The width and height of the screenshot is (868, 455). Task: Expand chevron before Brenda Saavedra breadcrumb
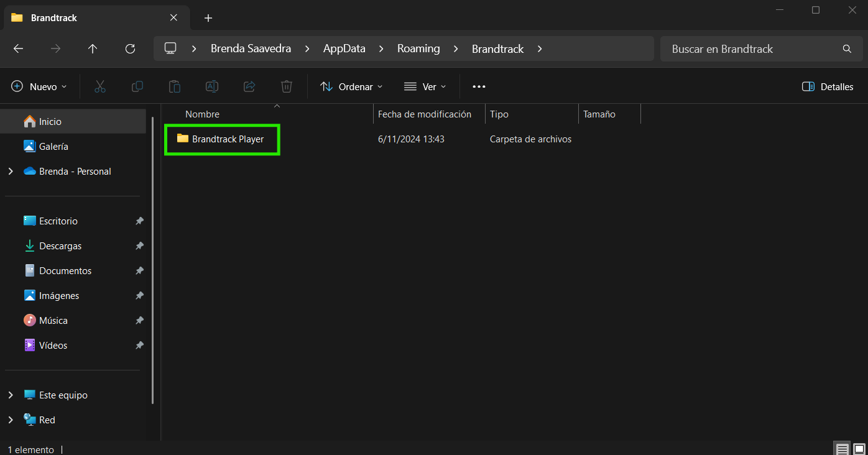tap(194, 48)
